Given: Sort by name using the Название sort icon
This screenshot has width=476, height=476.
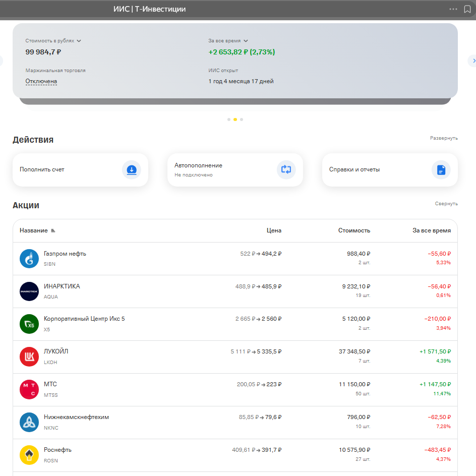Looking at the screenshot, I should 53,231.
